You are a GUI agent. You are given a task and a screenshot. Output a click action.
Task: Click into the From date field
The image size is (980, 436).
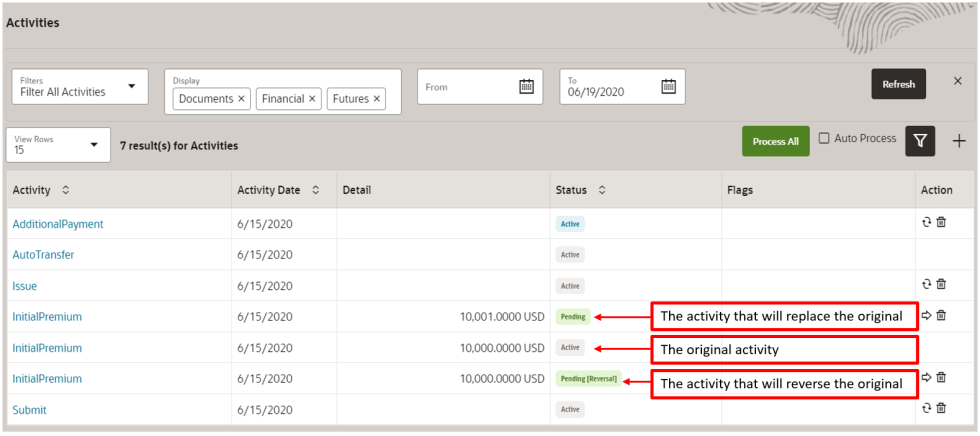point(480,86)
